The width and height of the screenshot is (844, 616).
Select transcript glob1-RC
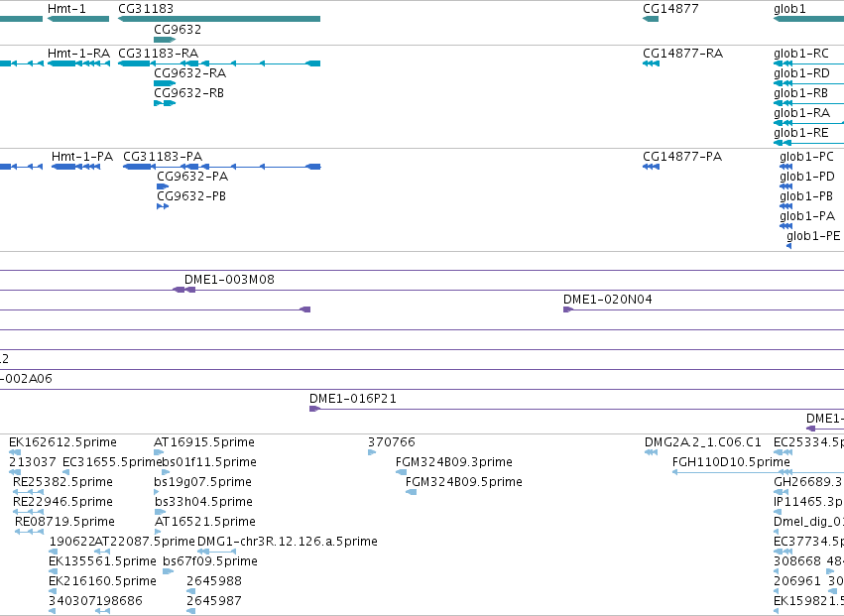click(801, 54)
